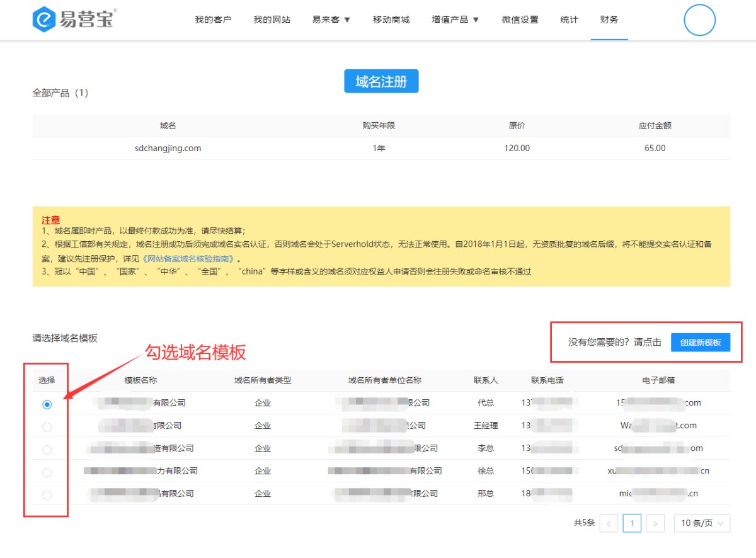Screen dimensions: 756x558
Task: Open the 网站备案域名核验指南 link
Action: [189, 259]
